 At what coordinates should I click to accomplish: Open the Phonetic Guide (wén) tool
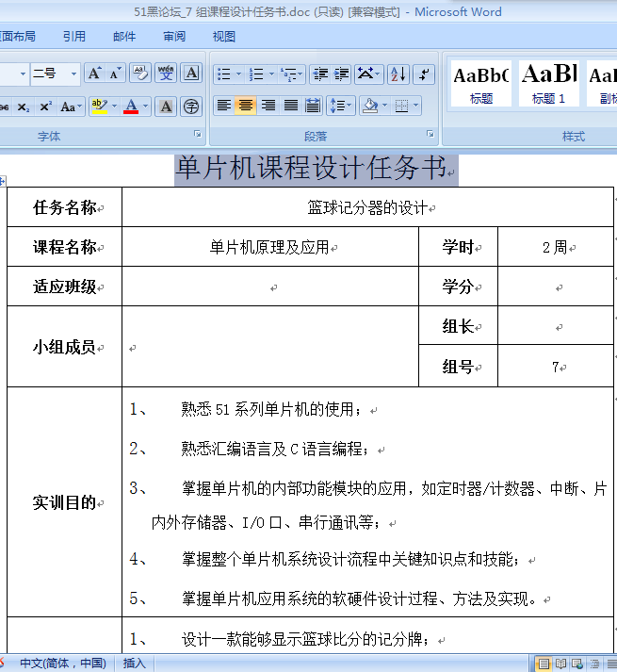click(x=166, y=74)
